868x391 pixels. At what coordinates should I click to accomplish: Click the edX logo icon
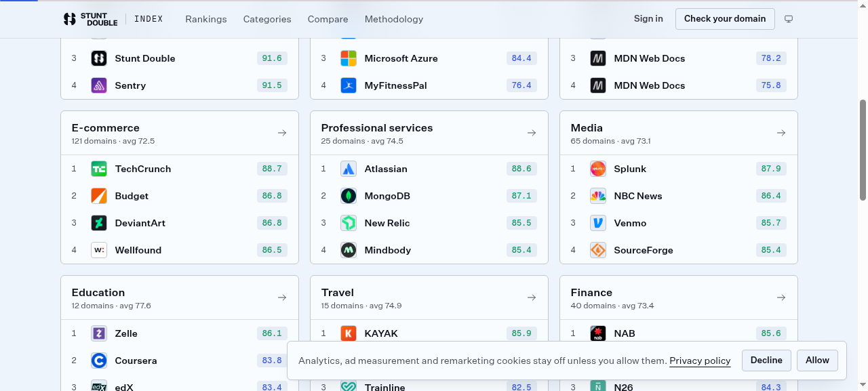click(99, 386)
